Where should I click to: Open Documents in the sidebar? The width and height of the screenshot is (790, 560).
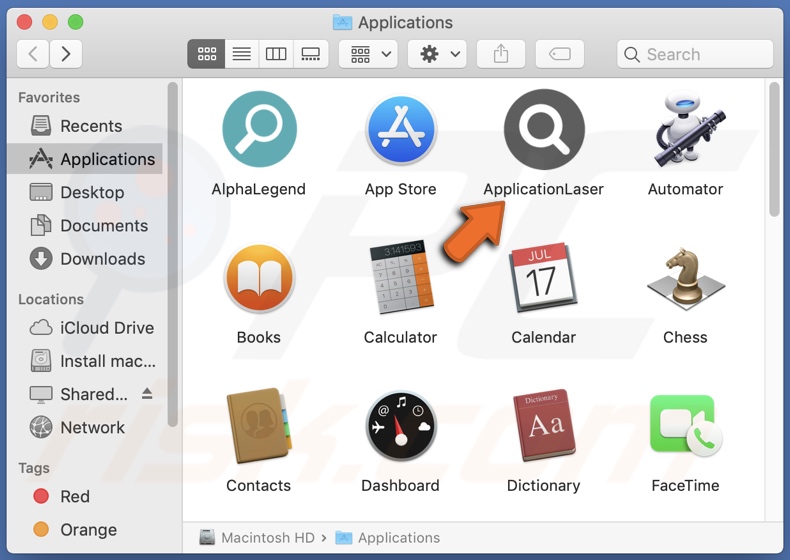(x=84, y=226)
